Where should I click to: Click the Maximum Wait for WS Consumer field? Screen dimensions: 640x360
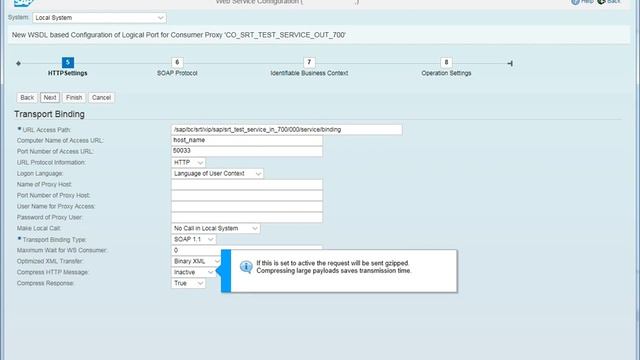247,250
